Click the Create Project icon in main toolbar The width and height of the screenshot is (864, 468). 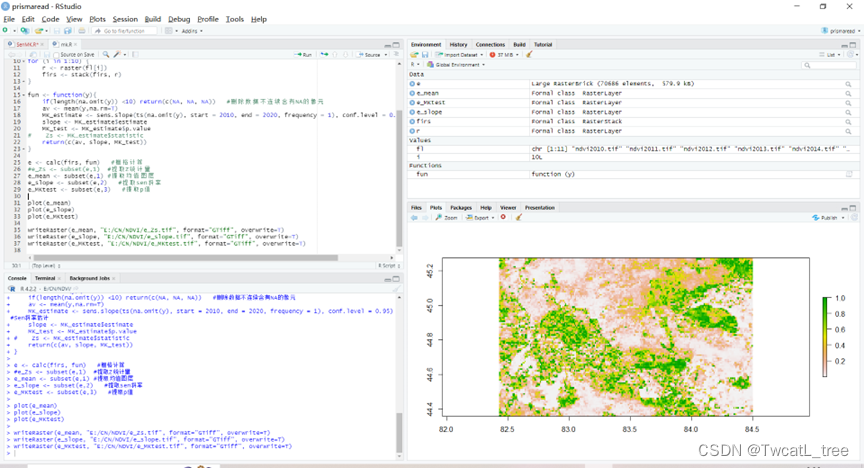pyautogui.click(x=25, y=31)
